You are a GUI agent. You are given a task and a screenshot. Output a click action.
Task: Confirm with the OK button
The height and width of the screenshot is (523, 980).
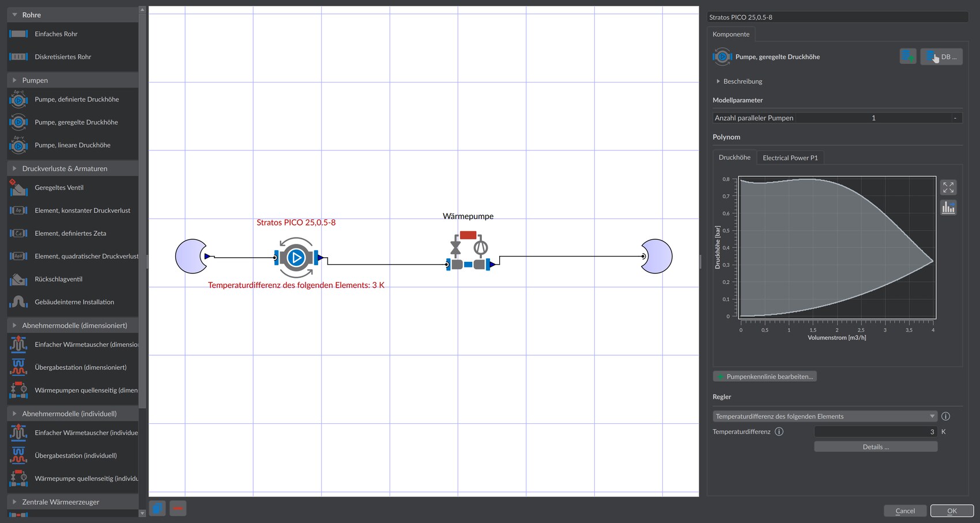(952, 511)
